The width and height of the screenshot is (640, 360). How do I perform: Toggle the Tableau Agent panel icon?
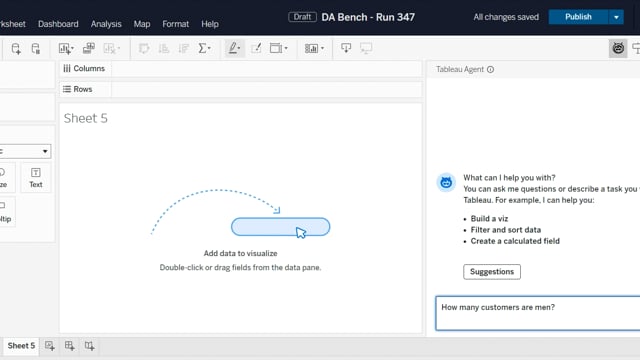click(618, 49)
